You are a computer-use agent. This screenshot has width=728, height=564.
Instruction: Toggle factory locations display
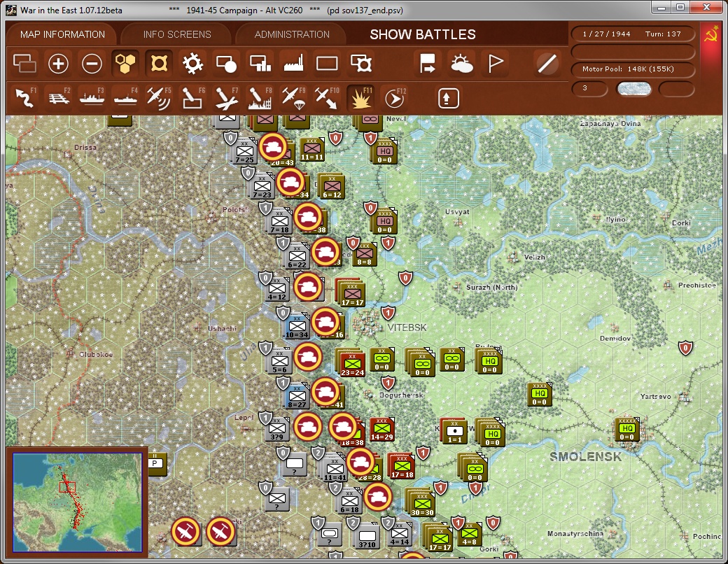(x=293, y=64)
